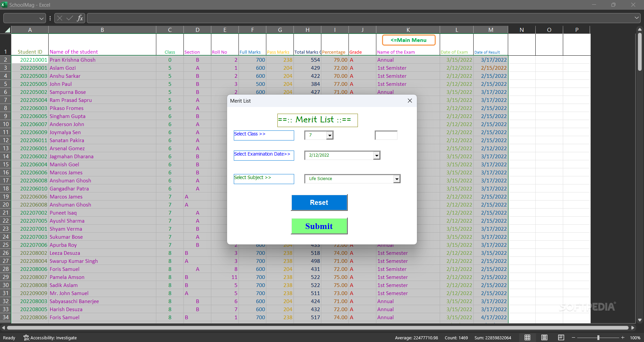Screen dimensions: 644x342
Task: Click the zoom slider handle
Action: [x=598, y=338]
